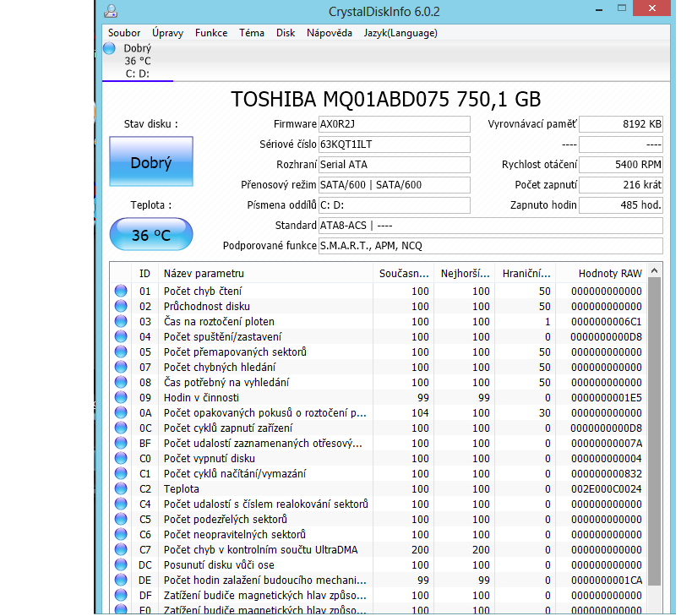Click the Vyrovnávací paměť value 8192 KB
Screen dimensions: 692x616
pyautogui.click(x=621, y=124)
